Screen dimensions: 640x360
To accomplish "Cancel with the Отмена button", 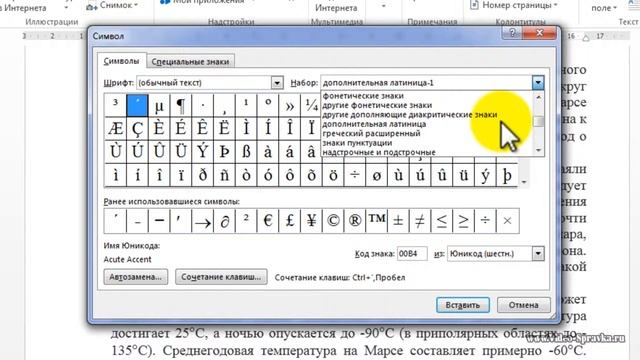I will point(523,305).
